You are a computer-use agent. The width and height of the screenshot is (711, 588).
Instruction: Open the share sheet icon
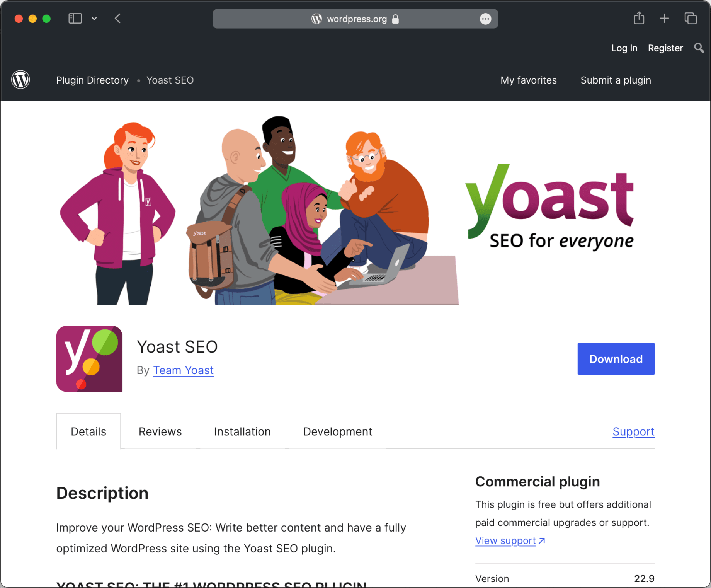coord(639,18)
